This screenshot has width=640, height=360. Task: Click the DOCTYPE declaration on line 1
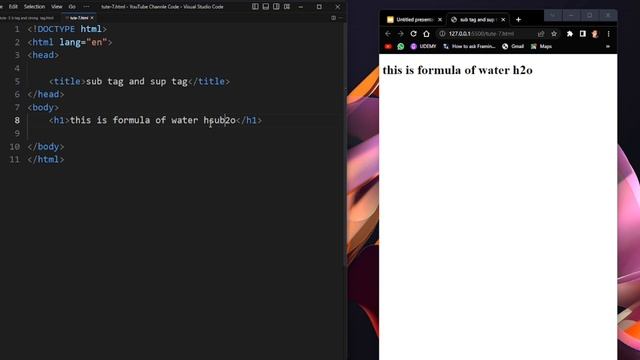67,29
